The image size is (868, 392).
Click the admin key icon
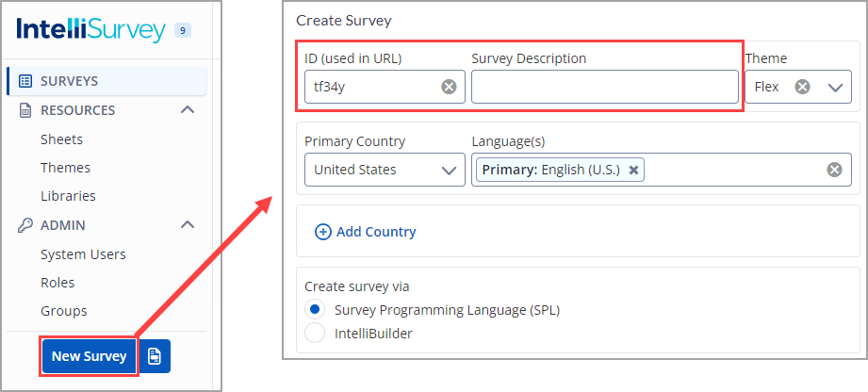[x=25, y=225]
